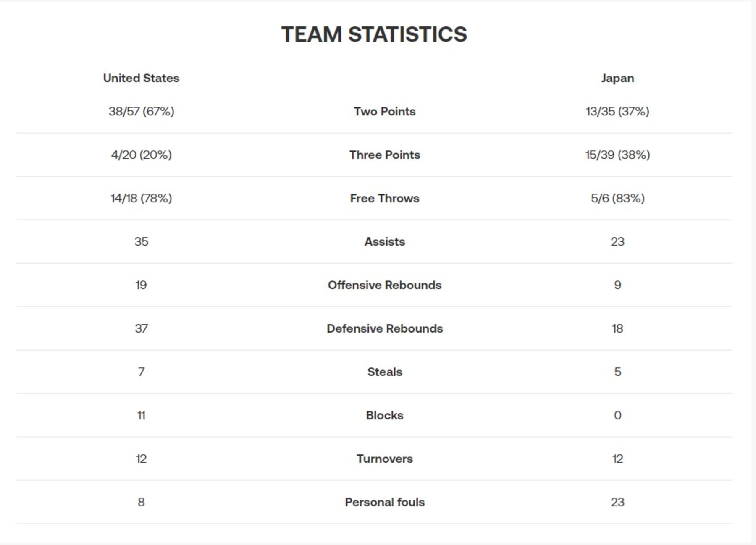Click United States blocks value 11
Screen dimensions: 756x545
click(x=141, y=415)
